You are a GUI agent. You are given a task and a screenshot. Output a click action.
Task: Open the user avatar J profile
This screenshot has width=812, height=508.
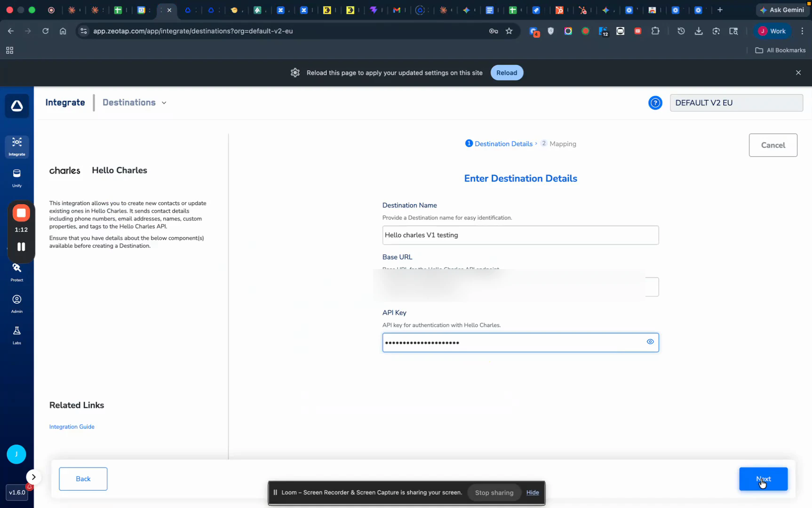coord(16,454)
